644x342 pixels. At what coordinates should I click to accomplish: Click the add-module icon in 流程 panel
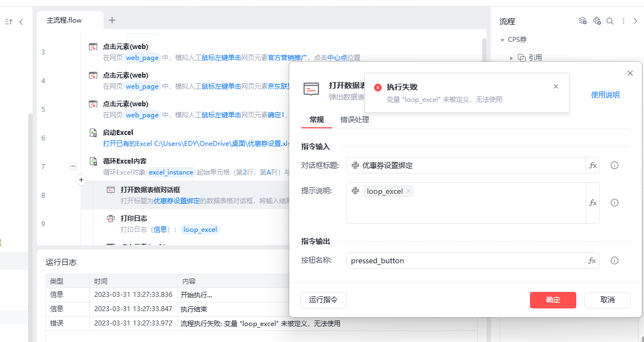point(597,21)
